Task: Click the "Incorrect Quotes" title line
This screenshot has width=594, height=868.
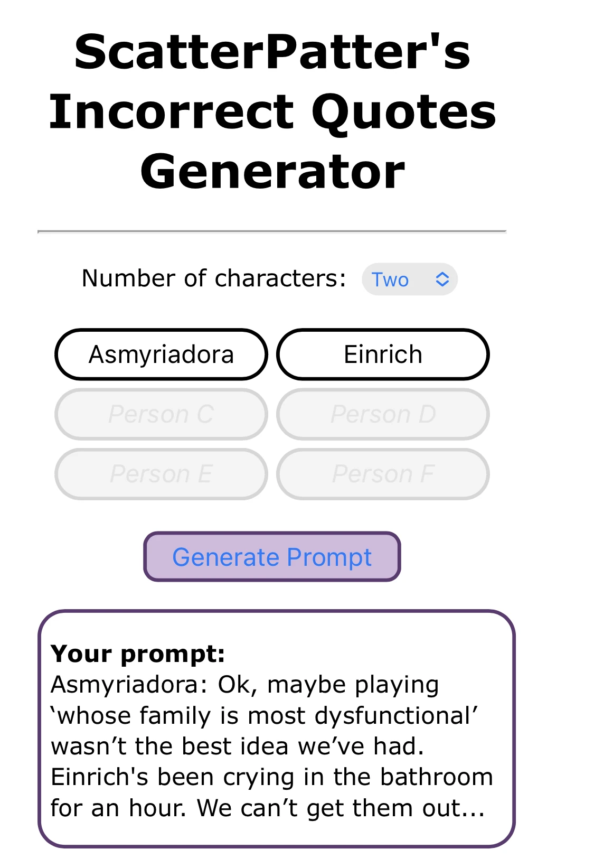Action: click(272, 112)
